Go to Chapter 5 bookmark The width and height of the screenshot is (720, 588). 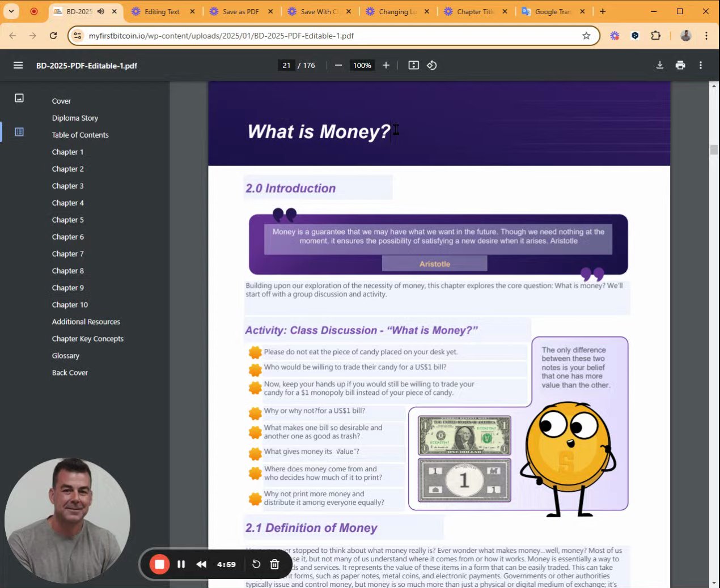[x=67, y=220]
